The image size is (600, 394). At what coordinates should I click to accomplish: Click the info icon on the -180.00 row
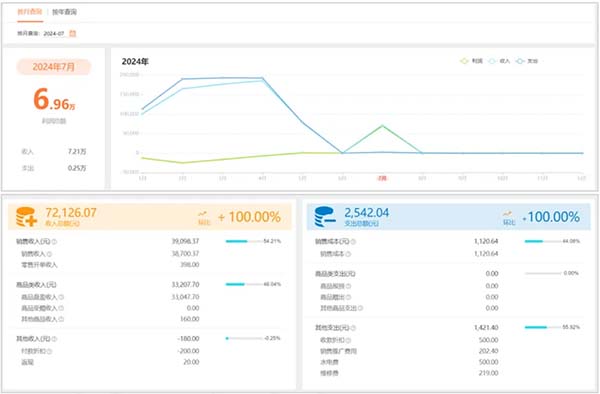pyautogui.click(x=54, y=339)
